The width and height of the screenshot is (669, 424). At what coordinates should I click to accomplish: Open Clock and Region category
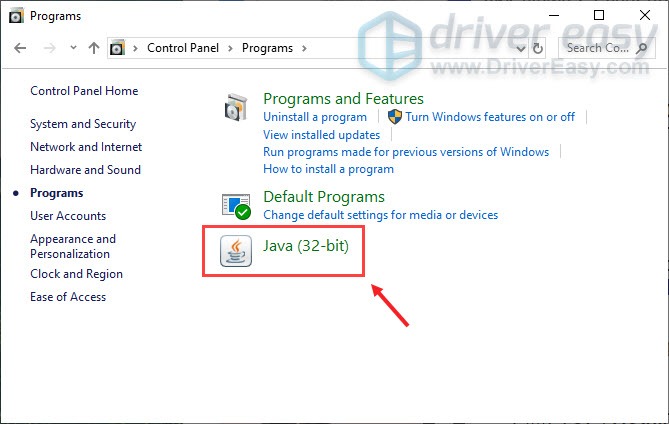click(x=76, y=274)
